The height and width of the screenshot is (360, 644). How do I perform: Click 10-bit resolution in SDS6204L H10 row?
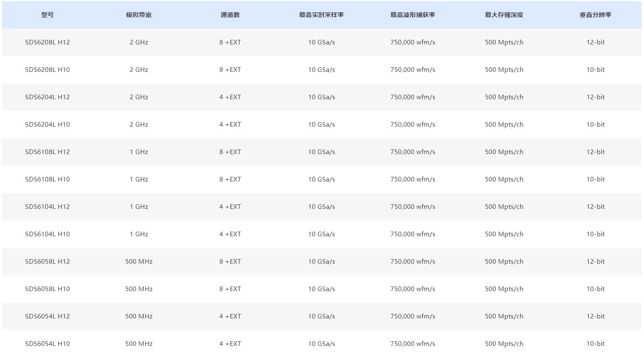click(x=595, y=125)
